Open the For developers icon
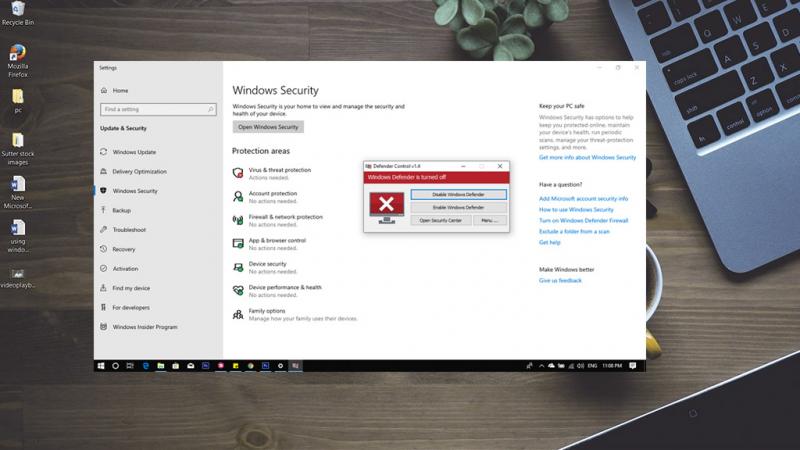 click(104, 307)
